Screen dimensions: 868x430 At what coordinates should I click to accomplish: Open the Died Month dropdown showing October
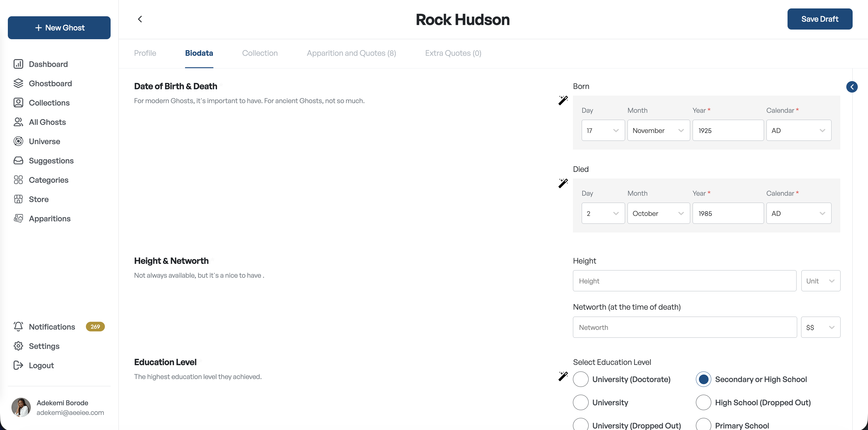click(659, 213)
